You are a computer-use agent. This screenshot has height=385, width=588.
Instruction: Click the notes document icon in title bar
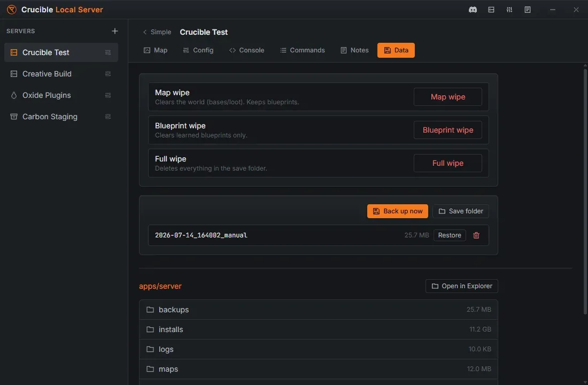point(528,10)
